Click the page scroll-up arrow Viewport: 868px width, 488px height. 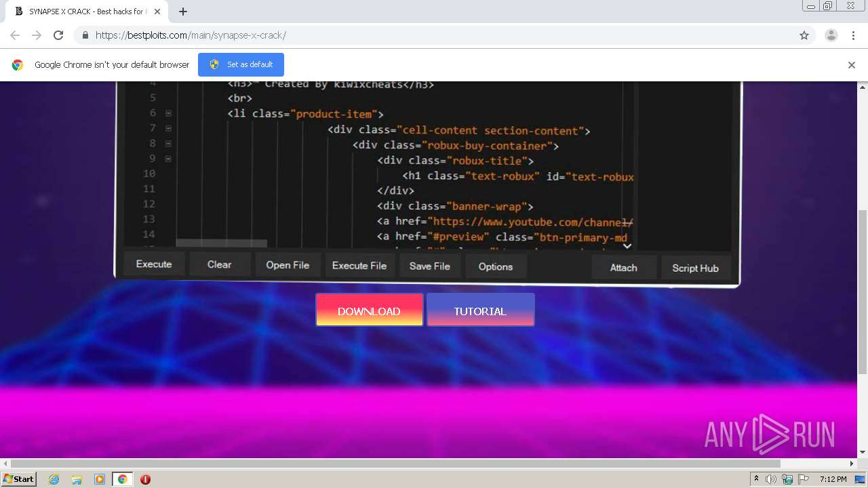[863, 87]
